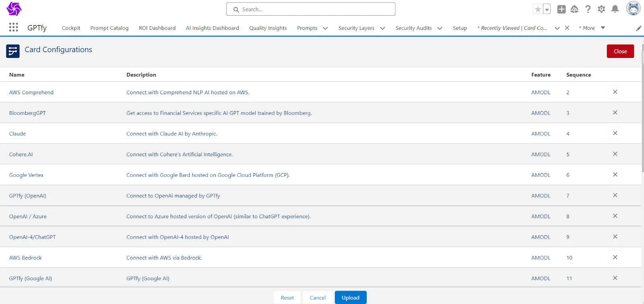Expand the Security Audits menu chevron
Image resolution: width=644 pixels, height=304 pixels.
[x=440, y=28]
